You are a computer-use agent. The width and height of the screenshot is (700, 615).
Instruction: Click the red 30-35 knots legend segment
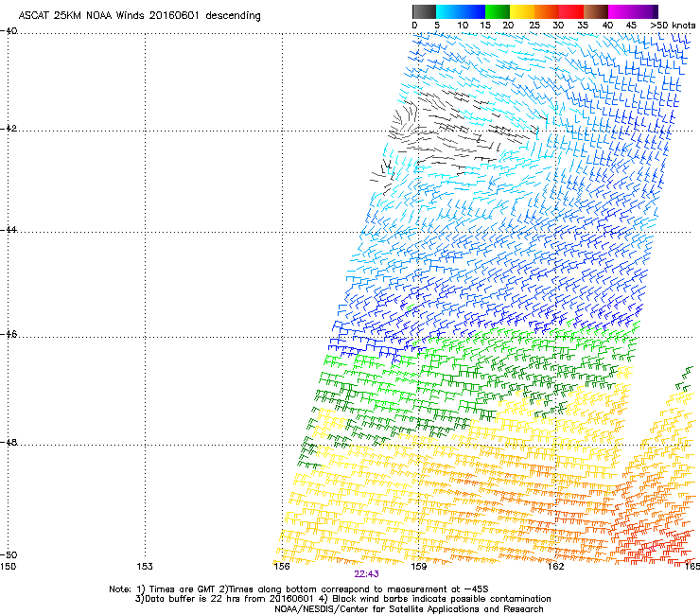pyautogui.click(x=571, y=11)
